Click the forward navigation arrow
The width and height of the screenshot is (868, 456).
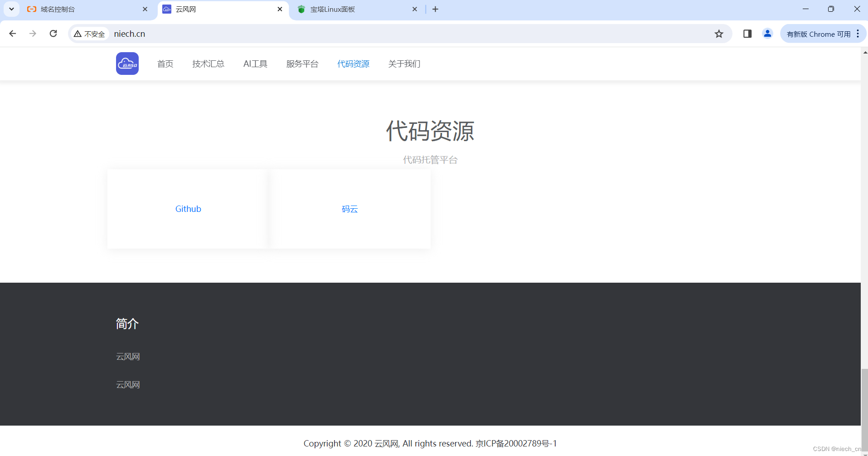(x=33, y=34)
